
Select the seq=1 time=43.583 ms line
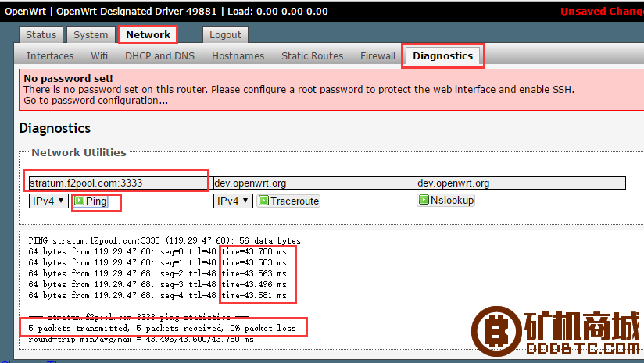(157, 262)
